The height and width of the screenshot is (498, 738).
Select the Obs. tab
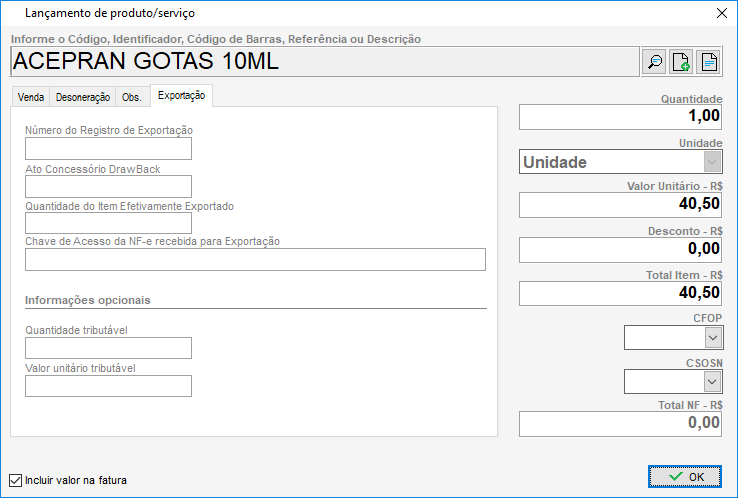[x=131, y=97]
